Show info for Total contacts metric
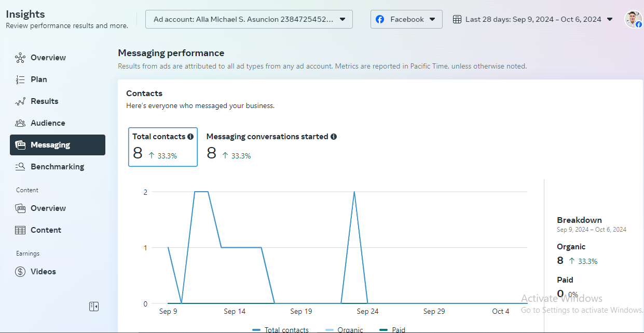Viewport: 644px width, 333px height. (x=190, y=137)
